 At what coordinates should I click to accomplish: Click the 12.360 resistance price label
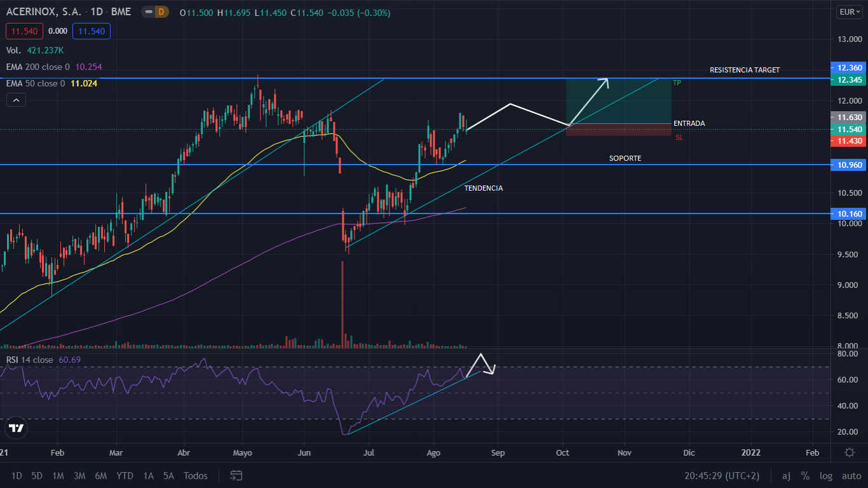849,68
